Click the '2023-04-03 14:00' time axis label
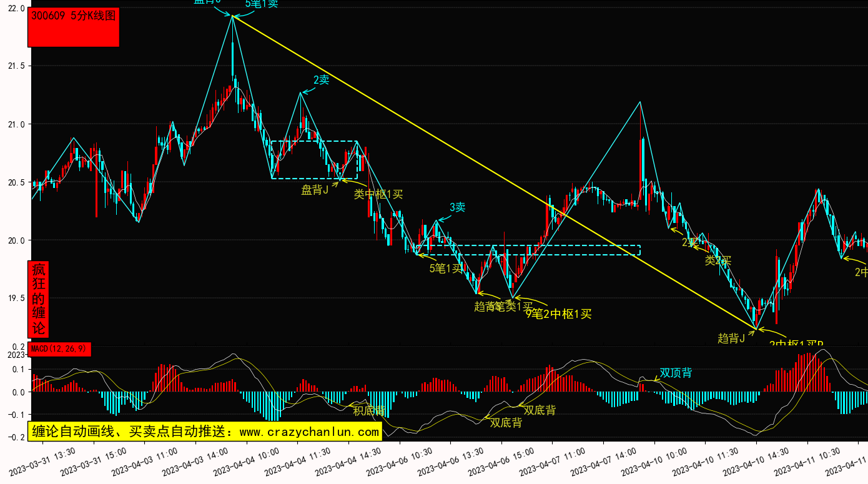Screen dimensions: 868x484 pos(195,461)
